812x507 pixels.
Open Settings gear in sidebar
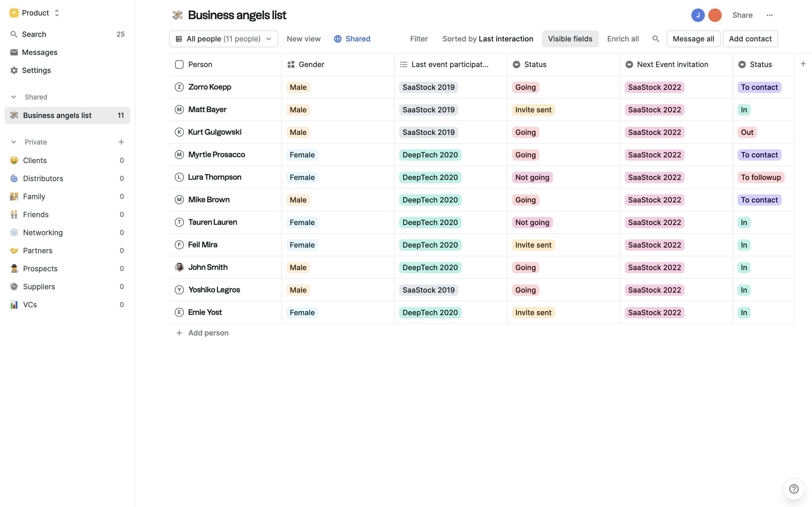[14, 70]
